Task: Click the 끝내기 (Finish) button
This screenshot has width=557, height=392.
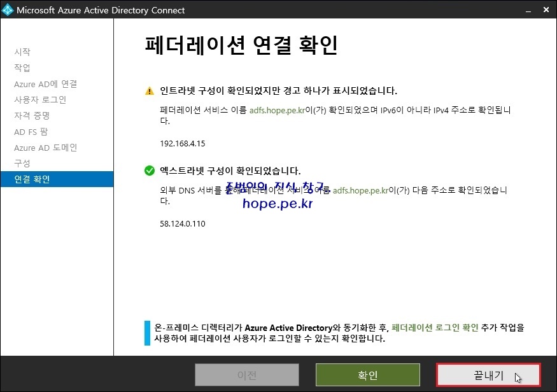Action: point(488,375)
